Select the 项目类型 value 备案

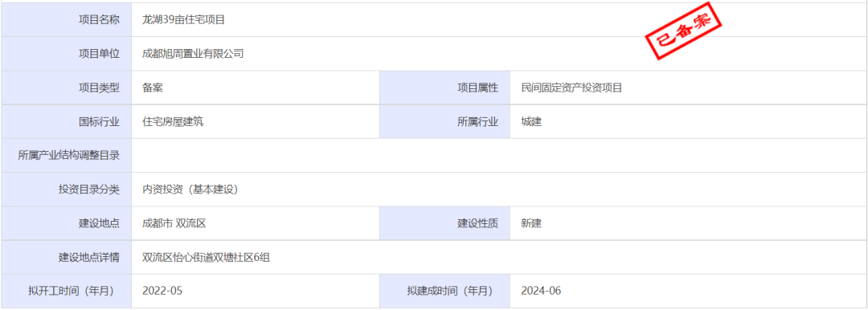152,88
